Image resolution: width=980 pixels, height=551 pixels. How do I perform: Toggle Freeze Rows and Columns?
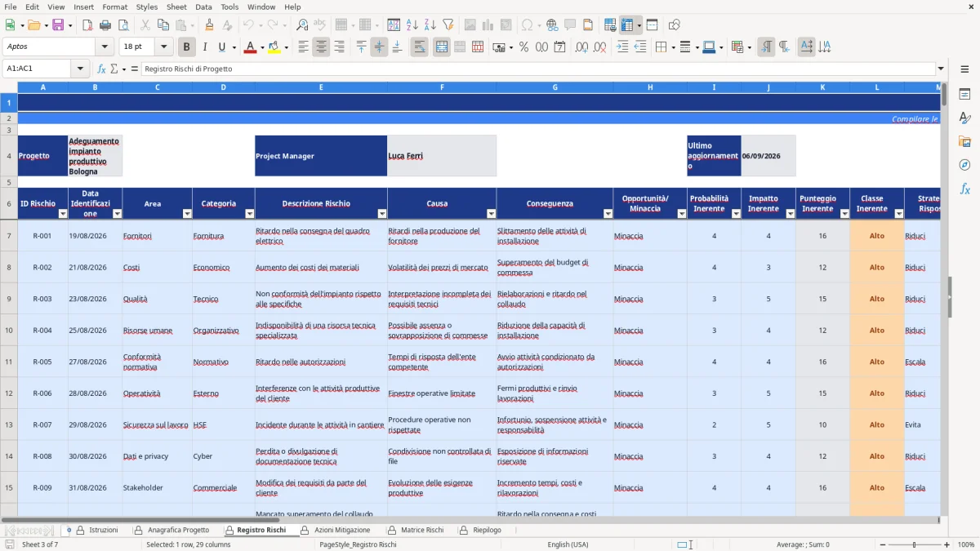(x=626, y=25)
